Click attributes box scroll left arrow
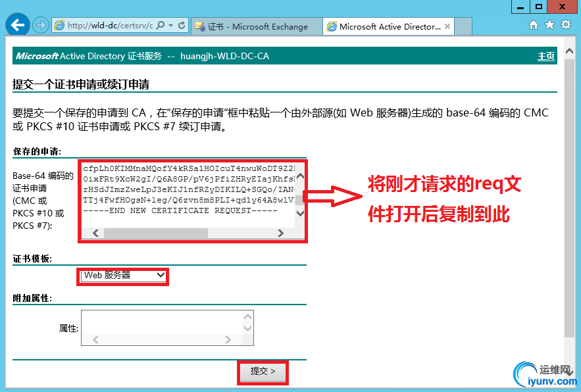The width and height of the screenshot is (581, 392). coord(96,340)
